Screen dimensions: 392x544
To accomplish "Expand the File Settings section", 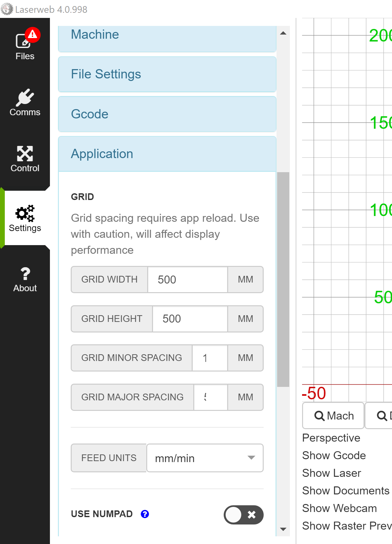I will click(167, 74).
